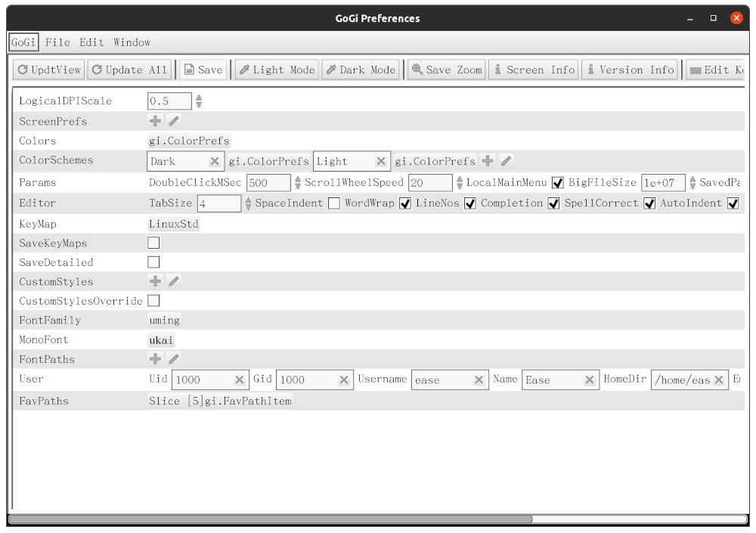Uncheck the LocalMainMenu checkbox
The width and height of the screenshot is (756, 533).
[x=558, y=183]
